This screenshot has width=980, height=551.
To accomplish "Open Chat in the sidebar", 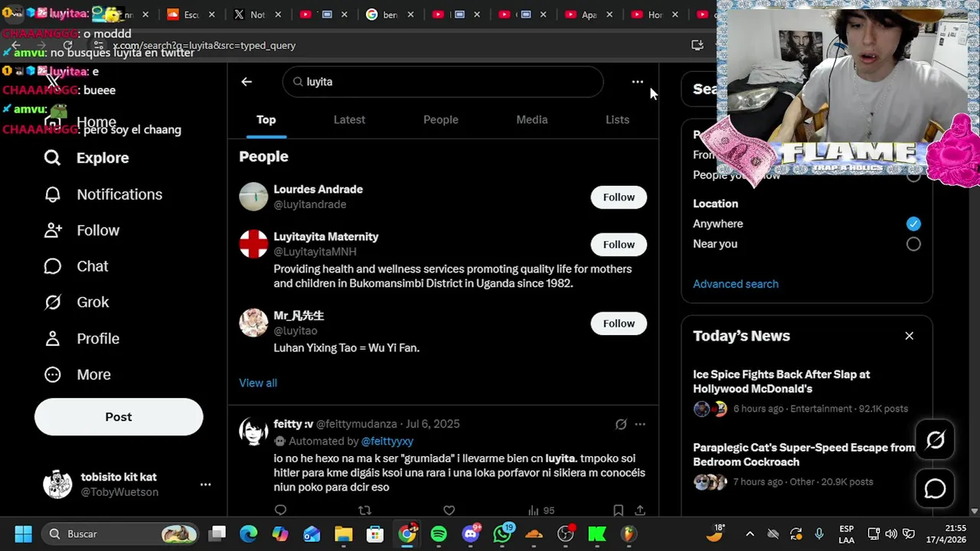I will (x=76, y=266).
